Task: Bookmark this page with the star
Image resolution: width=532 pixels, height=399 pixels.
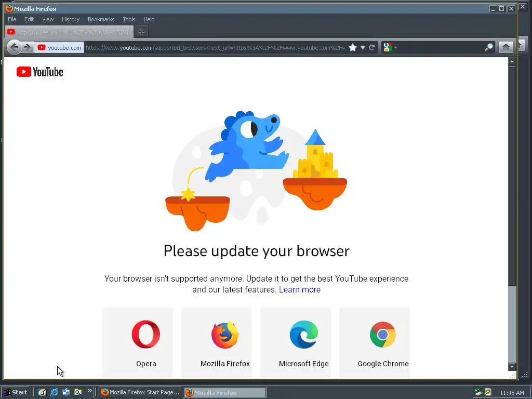Action: (353, 47)
